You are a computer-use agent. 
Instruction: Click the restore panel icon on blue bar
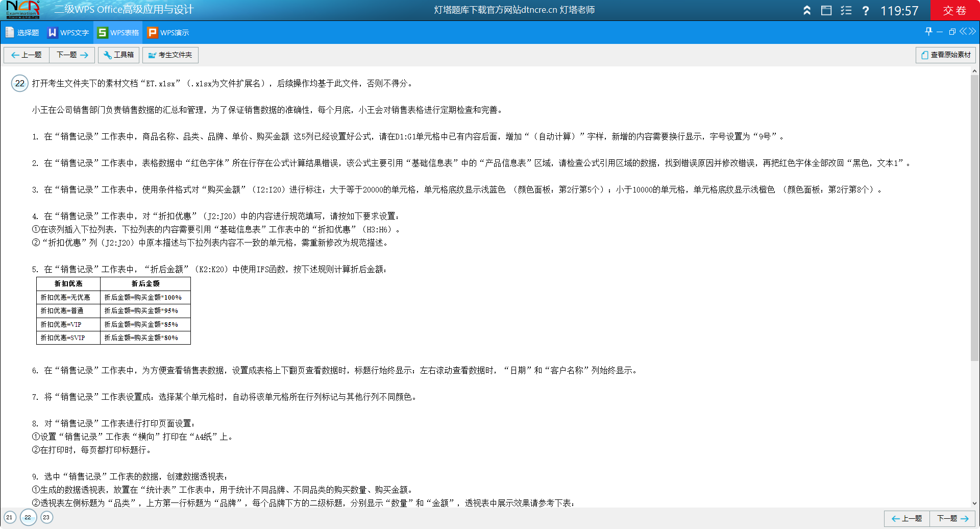click(x=952, y=32)
